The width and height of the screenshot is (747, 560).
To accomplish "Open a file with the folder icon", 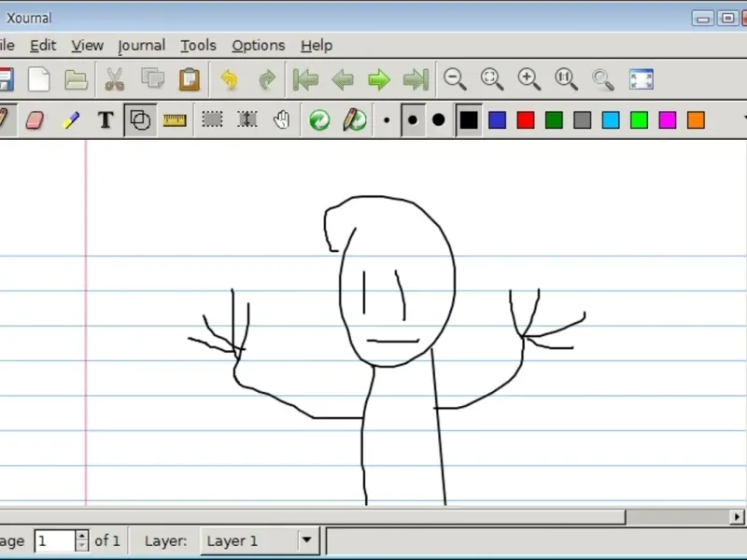I will 76,79.
